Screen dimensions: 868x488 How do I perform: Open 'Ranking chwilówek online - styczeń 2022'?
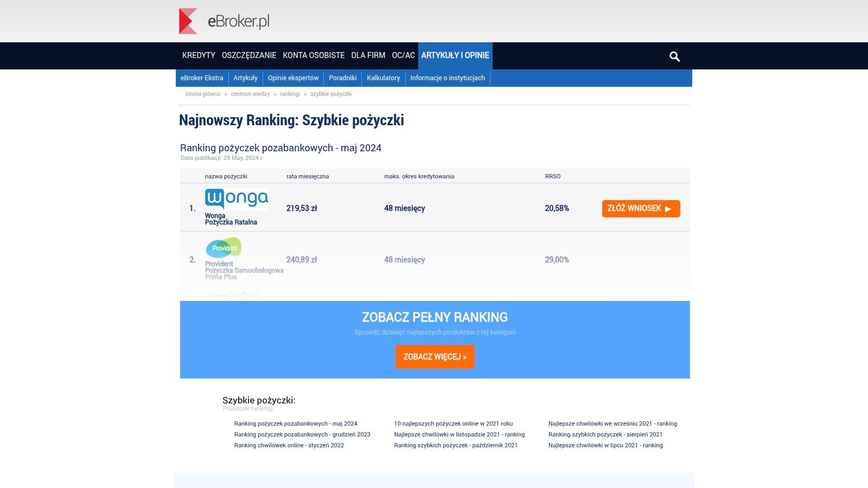pyautogui.click(x=289, y=445)
